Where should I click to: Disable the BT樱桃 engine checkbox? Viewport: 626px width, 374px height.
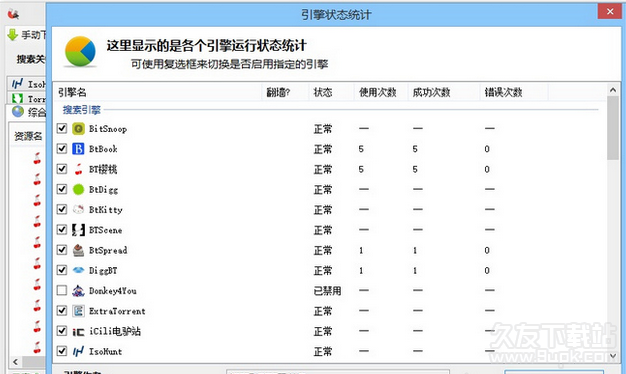tap(61, 169)
